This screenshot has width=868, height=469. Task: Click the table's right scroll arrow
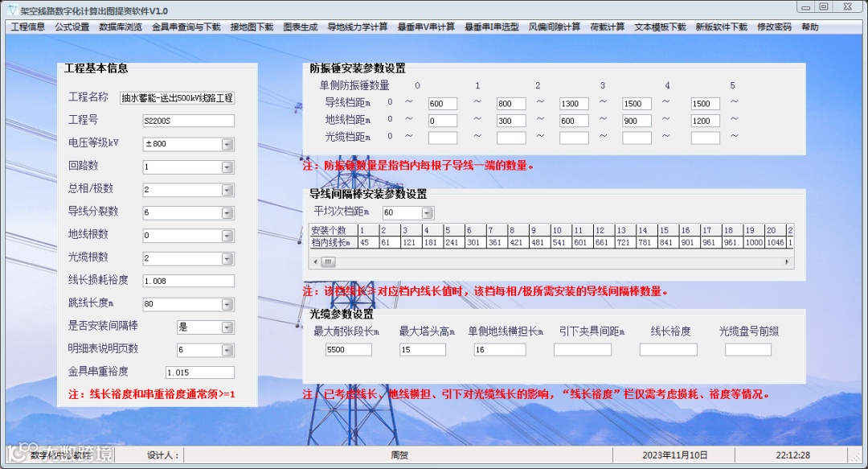(787, 261)
